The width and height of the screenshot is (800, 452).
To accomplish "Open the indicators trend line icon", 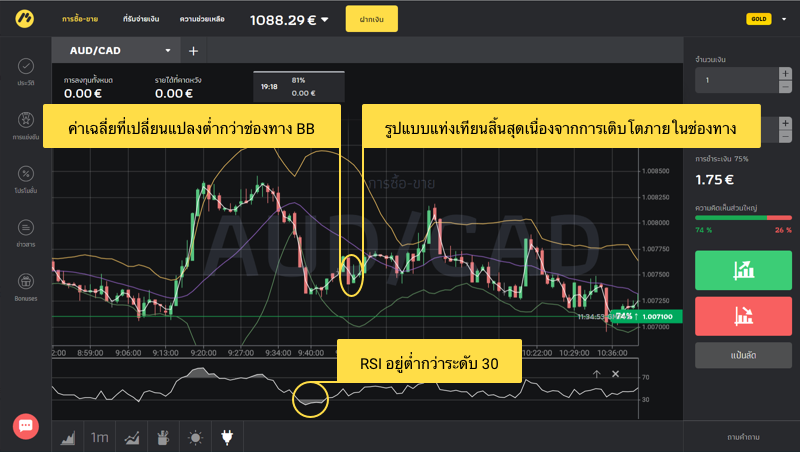I will 131,437.
